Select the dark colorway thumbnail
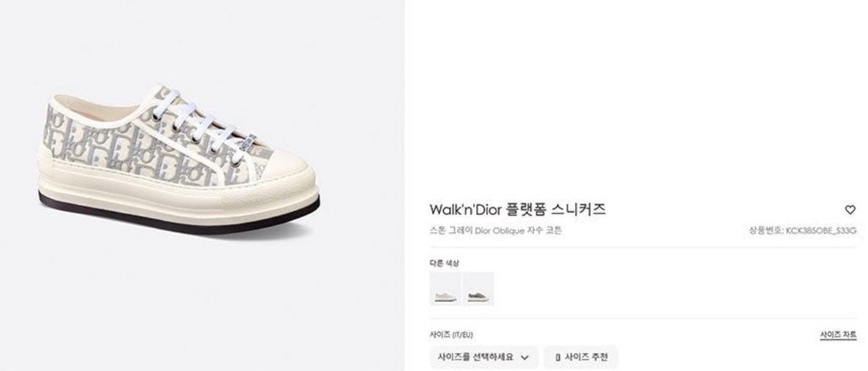868x371 pixels. click(x=479, y=289)
